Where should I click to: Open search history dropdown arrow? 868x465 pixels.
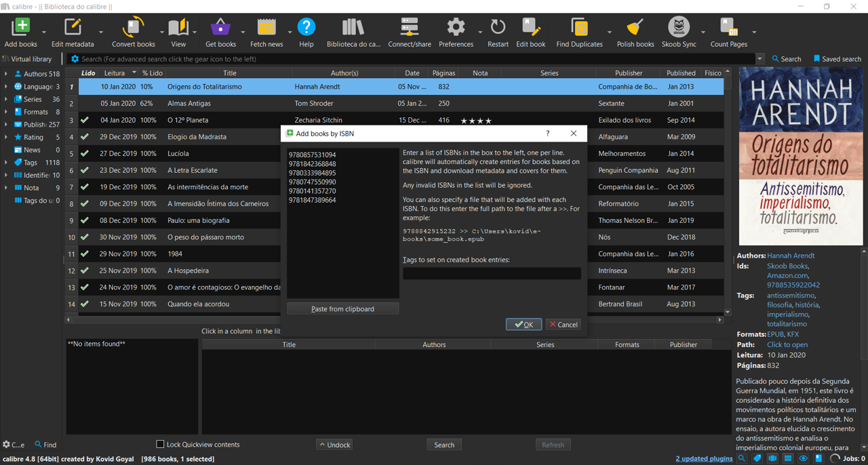[759, 59]
